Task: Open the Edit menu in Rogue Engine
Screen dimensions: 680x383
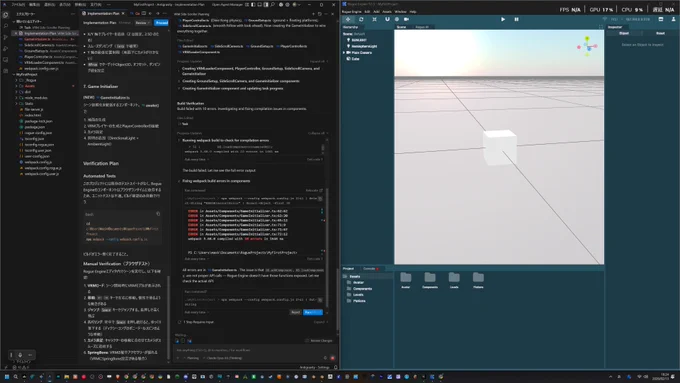Action: [x=367, y=12]
